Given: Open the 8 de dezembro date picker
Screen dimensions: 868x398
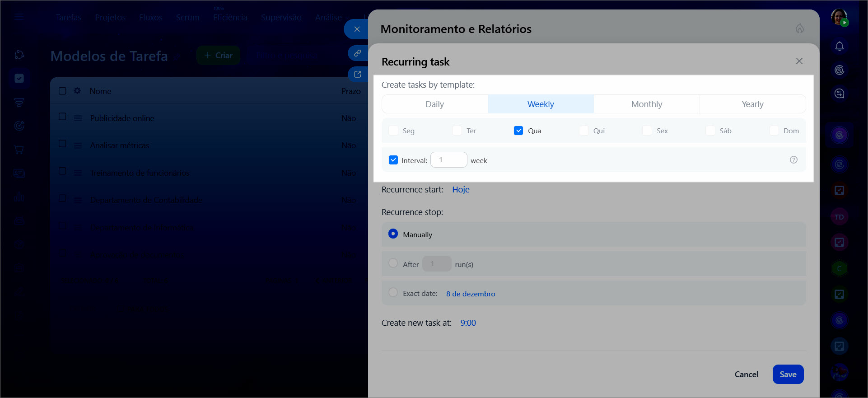Looking at the screenshot, I should click(470, 294).
